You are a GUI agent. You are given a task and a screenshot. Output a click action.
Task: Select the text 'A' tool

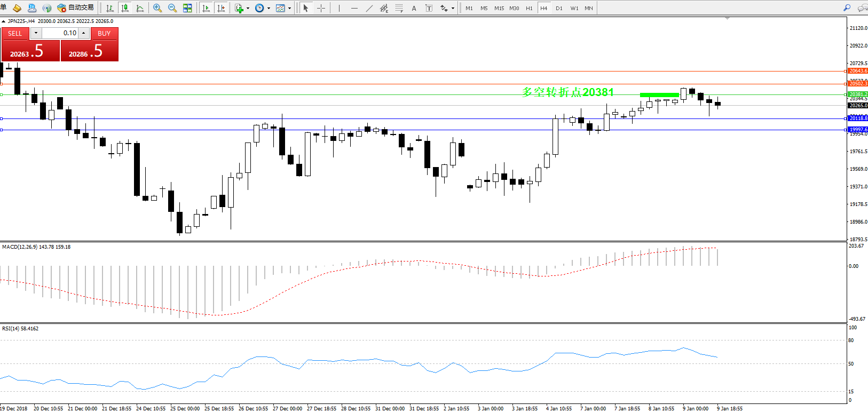coord(414,8)
